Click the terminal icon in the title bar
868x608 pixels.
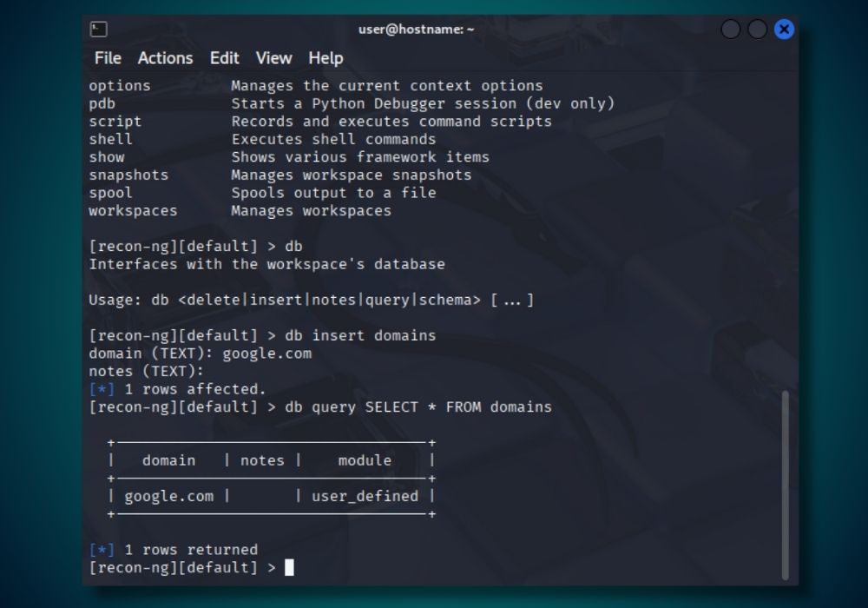click(x=98, y=29)
